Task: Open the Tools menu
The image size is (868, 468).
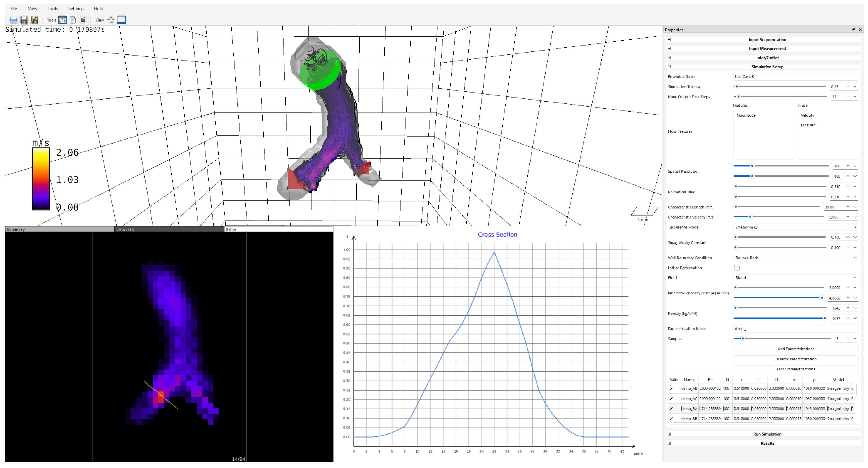Action: tap(52, 9)
